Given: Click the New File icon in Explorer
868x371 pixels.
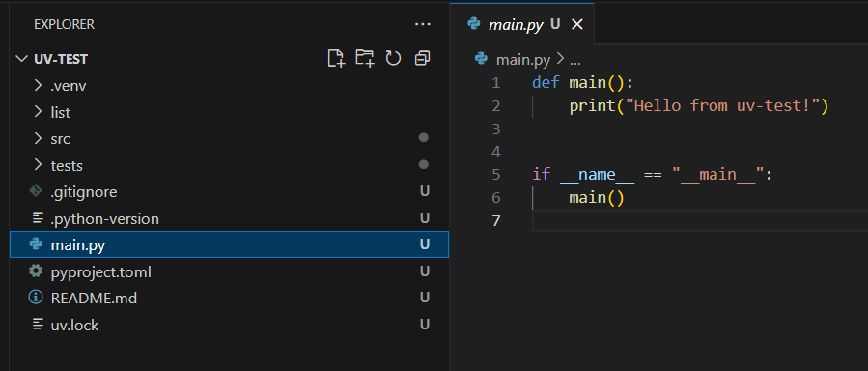Looking at the screenshot, I should [336, 58].
